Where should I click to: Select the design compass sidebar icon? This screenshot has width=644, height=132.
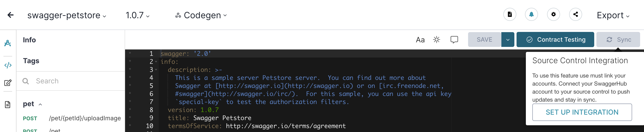pos(8,43)
